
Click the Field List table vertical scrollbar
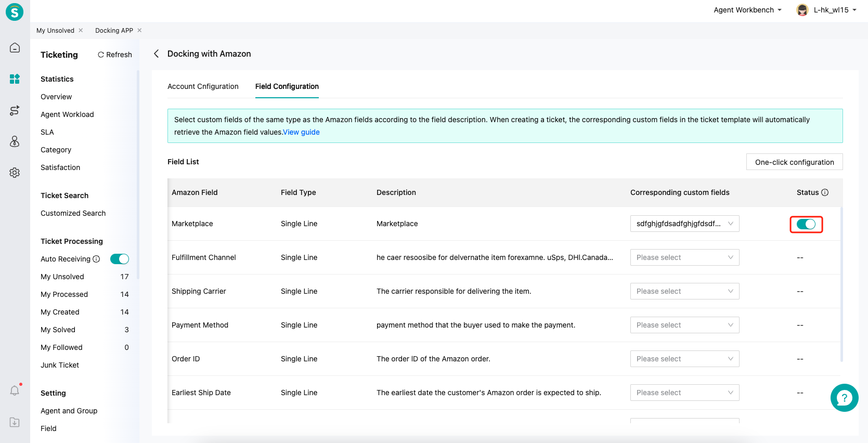coord(841,284)
